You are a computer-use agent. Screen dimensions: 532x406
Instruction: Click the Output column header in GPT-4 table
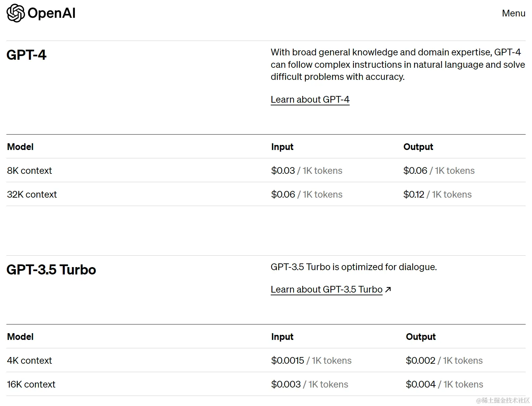click(x=418, y=147)
